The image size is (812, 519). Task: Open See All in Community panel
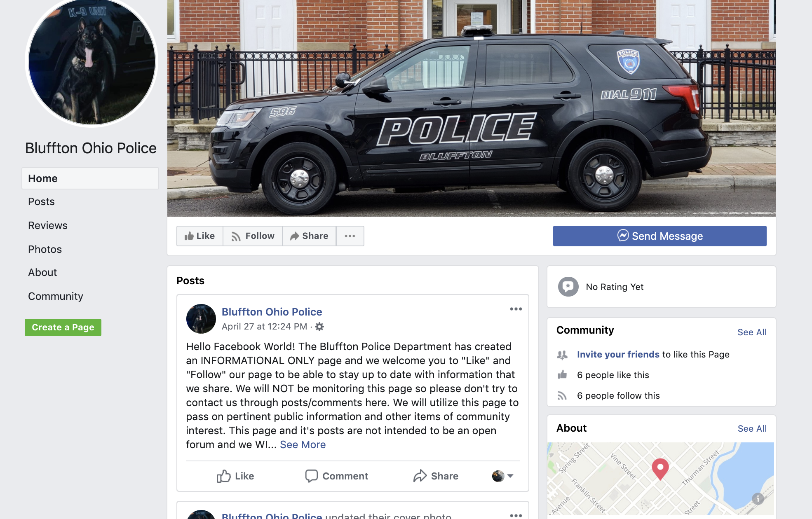[x=752, y=332]
